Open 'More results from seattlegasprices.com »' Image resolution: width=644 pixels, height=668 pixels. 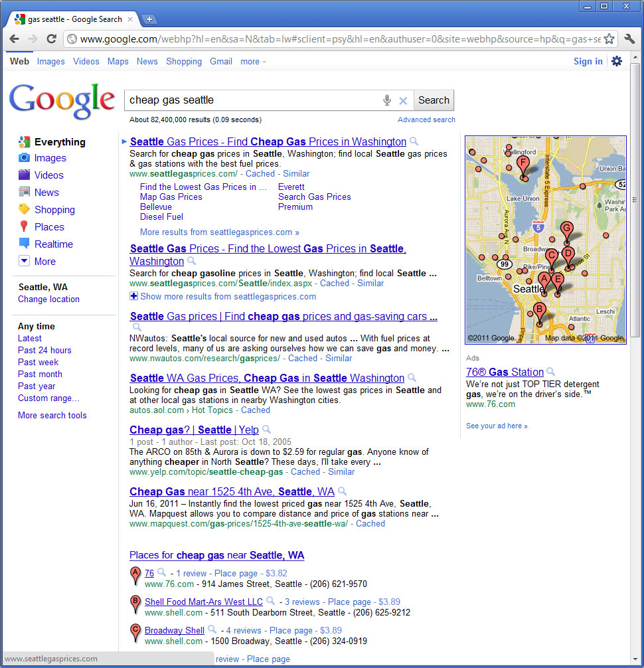[x=220, y=232]
